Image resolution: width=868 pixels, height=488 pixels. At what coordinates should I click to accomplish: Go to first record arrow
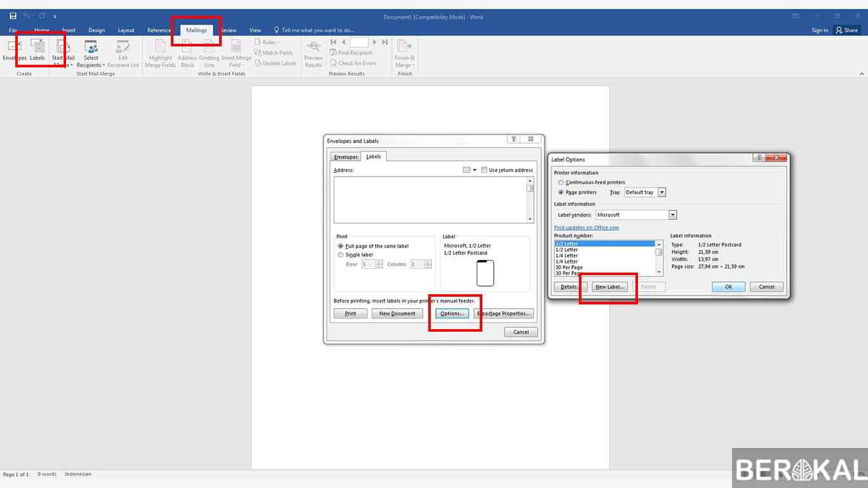point(334,43)
